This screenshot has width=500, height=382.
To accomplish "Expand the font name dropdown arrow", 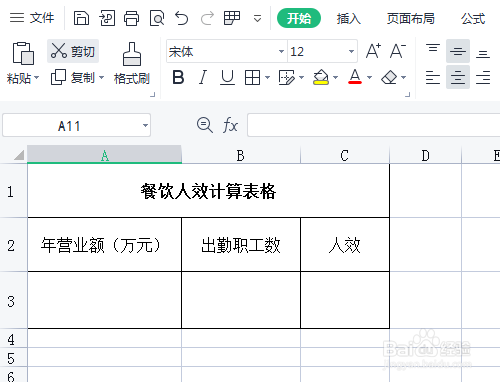I will 281,51.
